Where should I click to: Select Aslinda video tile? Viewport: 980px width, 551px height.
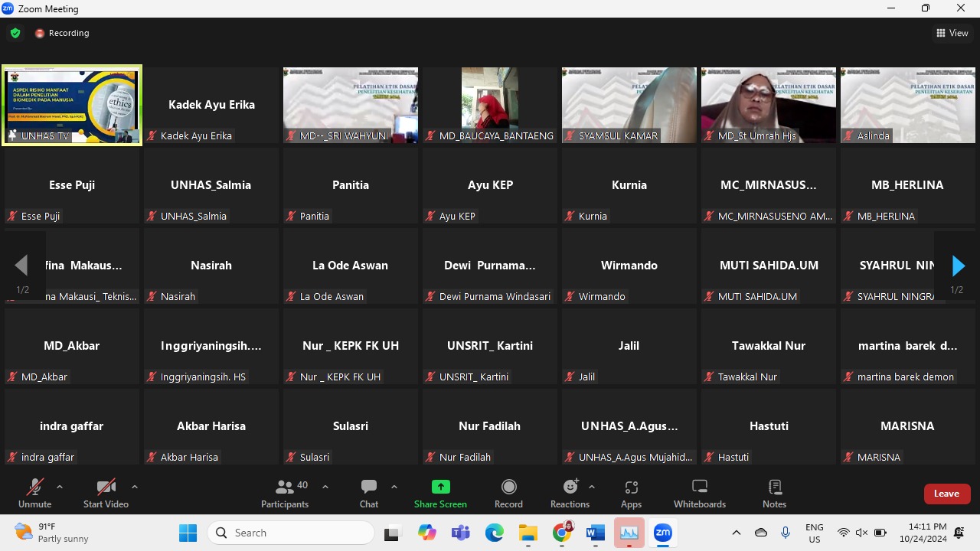click(908, 105)
